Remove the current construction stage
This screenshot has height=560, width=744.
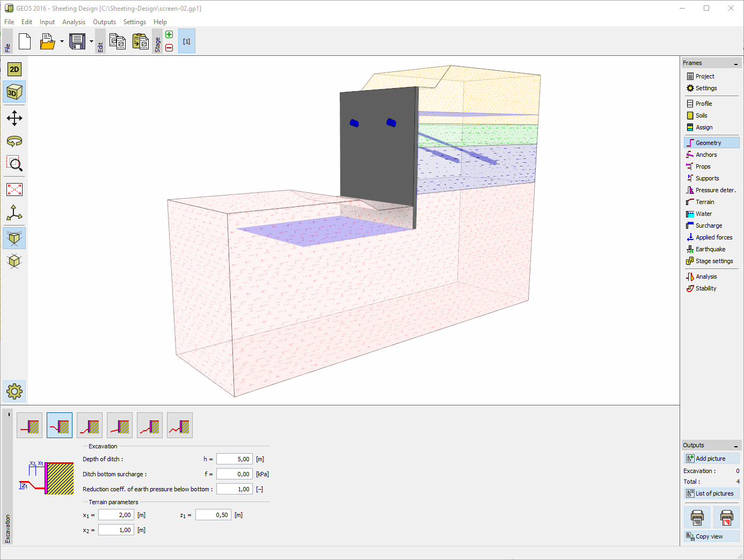169,47
